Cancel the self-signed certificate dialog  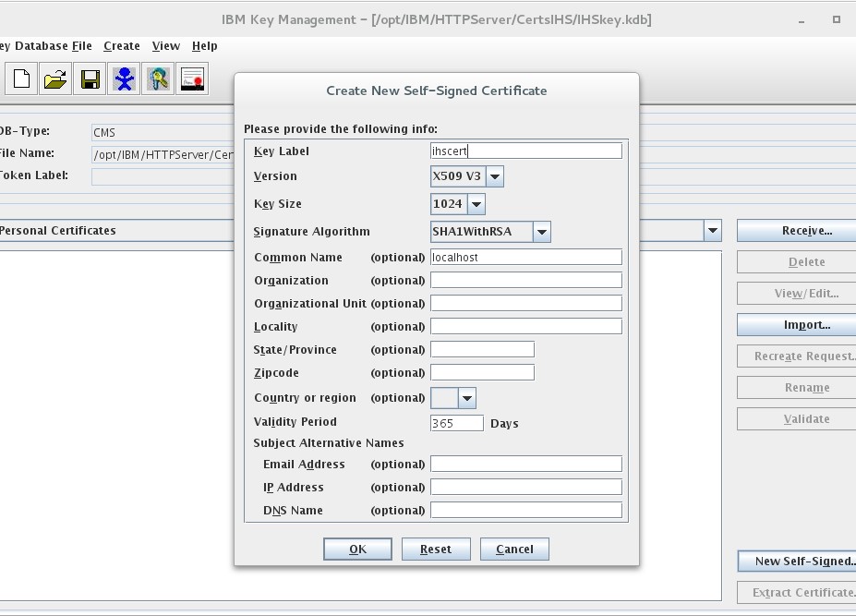click(x=514, y=549)
